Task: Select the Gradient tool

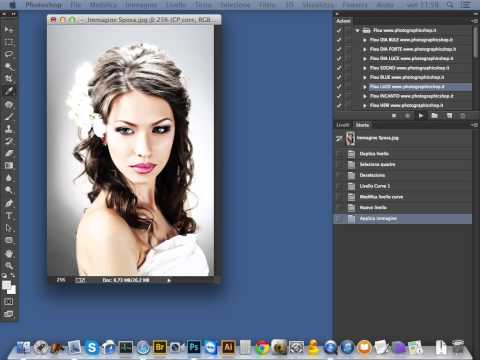Action: point(9,166)
